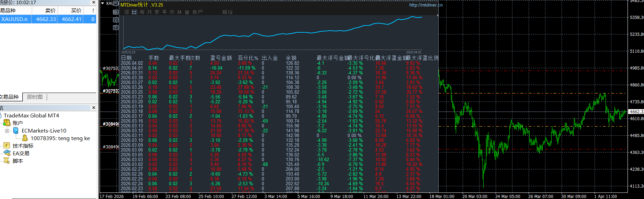Image resolution: width=644 pixels, height=199 pixels.
Task: Click the minimize icon beside MTDriver title
Action: point(116,4)
